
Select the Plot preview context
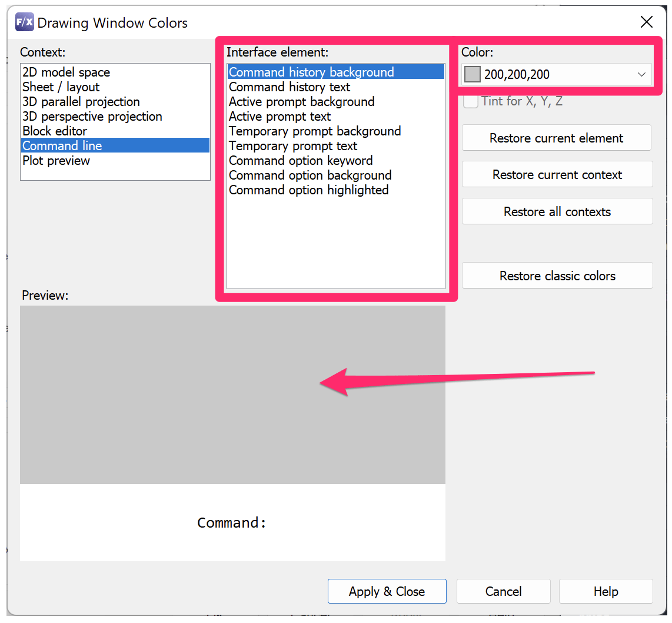56,160
